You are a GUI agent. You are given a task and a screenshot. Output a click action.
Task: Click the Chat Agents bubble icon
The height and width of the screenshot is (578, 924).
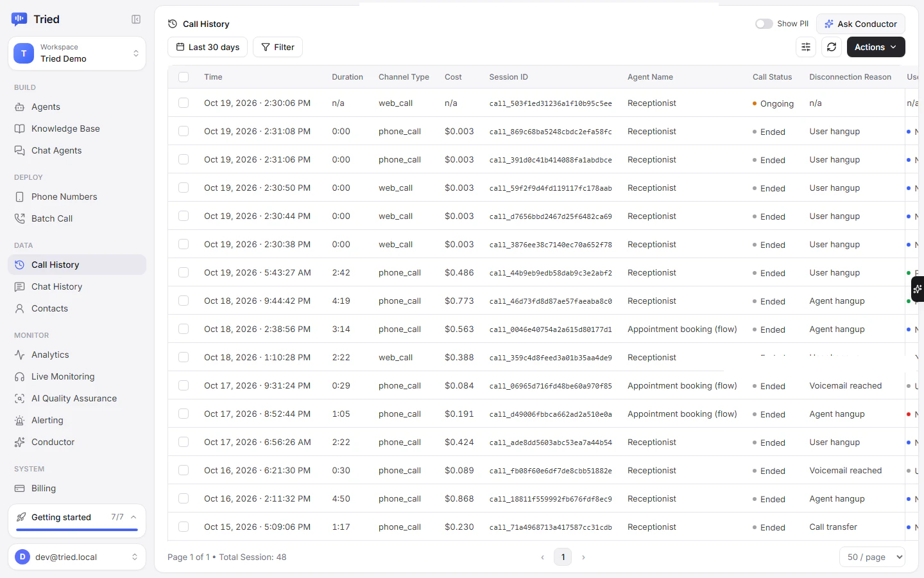pos(20,150)
